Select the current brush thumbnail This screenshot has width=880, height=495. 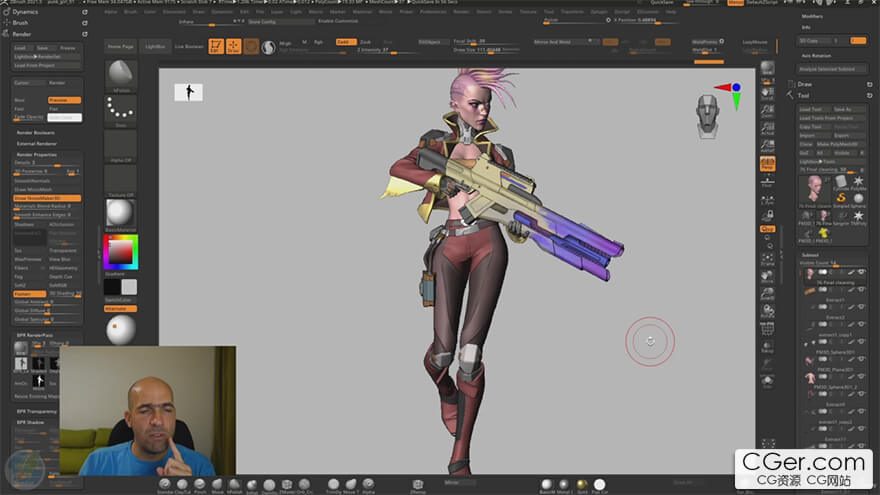pyautogui.click(x=120, y=76)
